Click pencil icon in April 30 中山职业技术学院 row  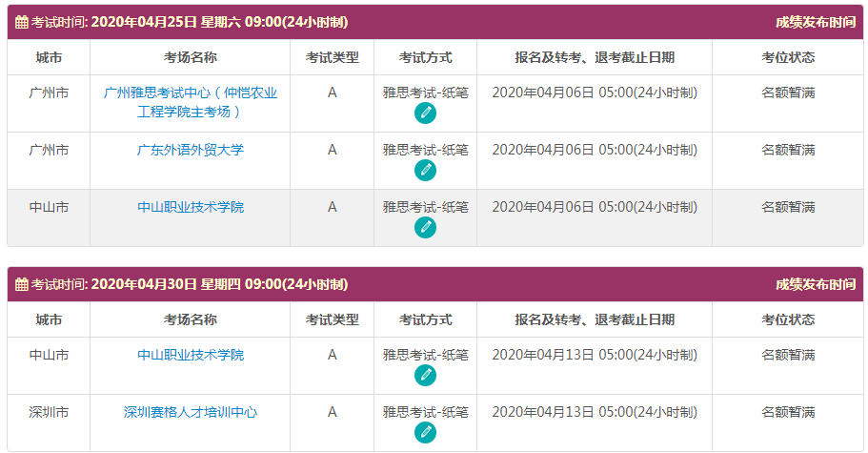pyautogui.click(x=425, y=375)
